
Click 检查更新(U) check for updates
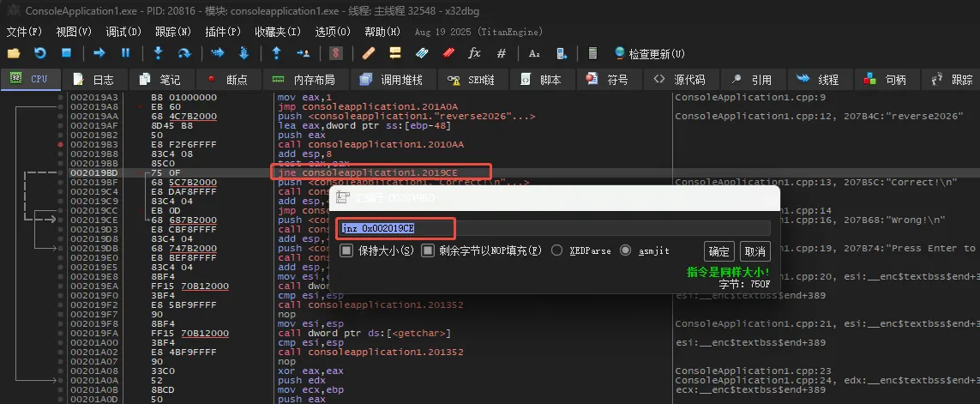[650, 54]
